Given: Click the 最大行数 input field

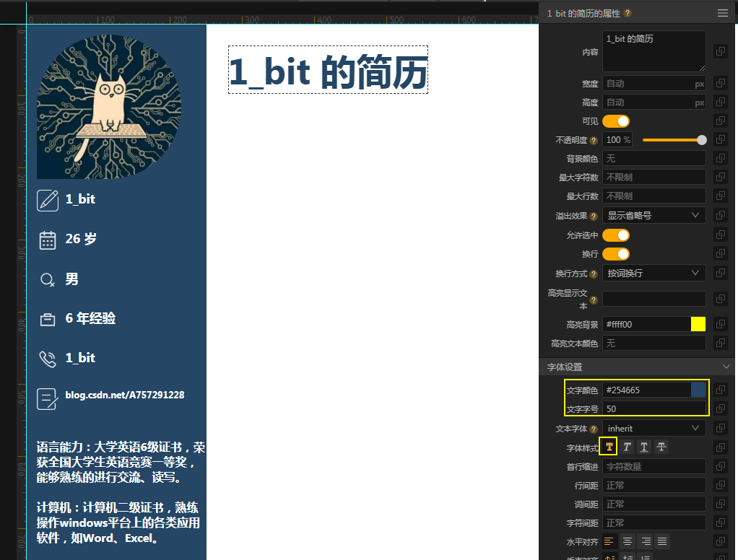Looking at the screenshot, I should click(x=654, y=196).
